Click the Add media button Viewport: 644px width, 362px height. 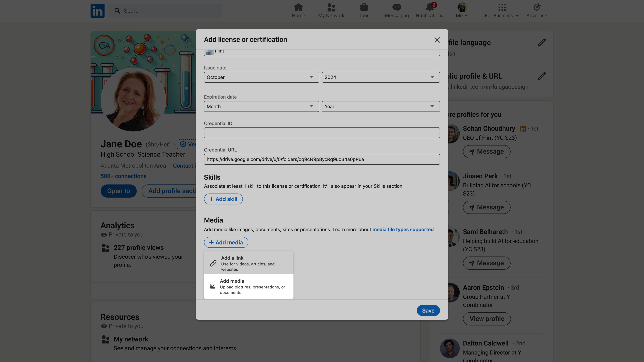(226, 242)
